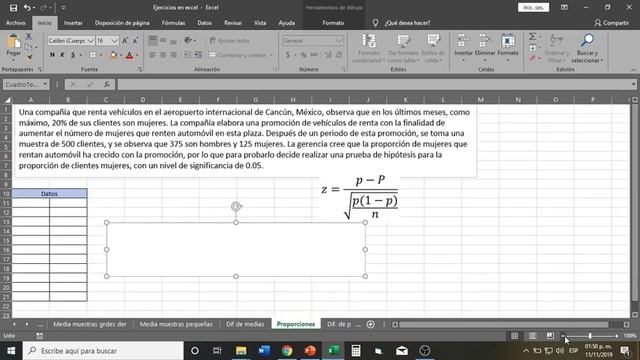
Task: Open the Archivo tab
Action: pos(16,23)
